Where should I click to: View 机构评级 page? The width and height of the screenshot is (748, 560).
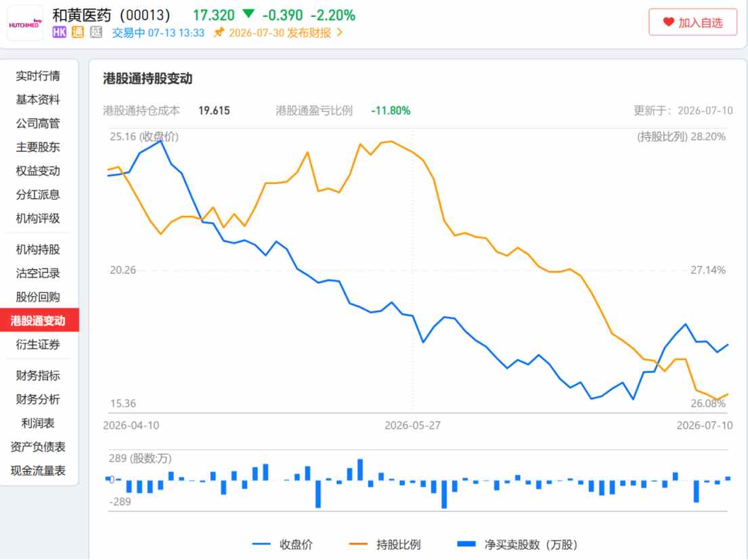coord(38,218)
